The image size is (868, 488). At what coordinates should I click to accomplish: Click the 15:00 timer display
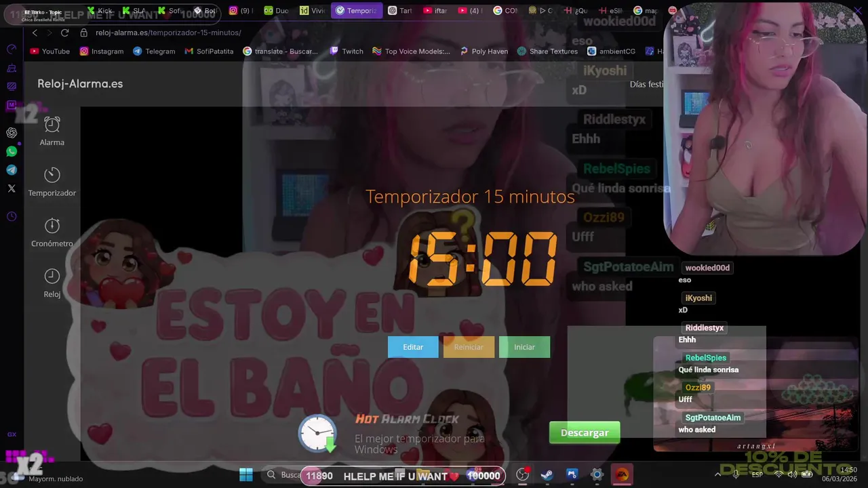coord(482,258)
